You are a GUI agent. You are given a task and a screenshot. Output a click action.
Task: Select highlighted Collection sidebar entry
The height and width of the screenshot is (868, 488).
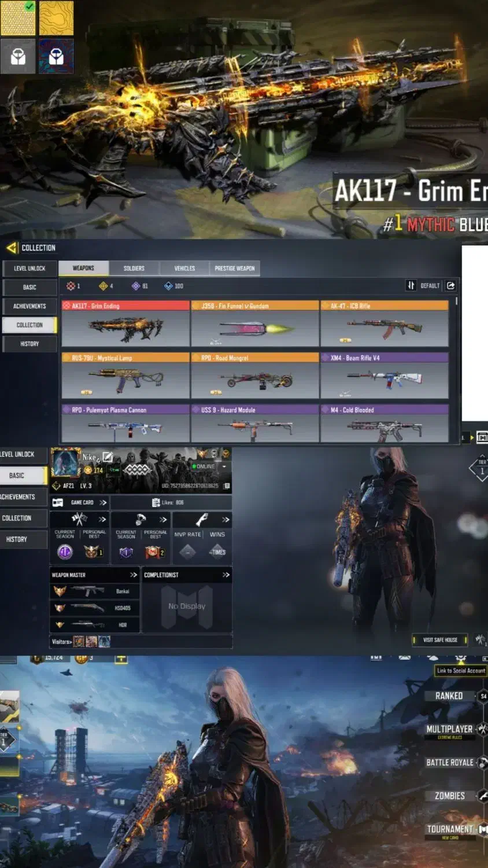click(29, 325)
